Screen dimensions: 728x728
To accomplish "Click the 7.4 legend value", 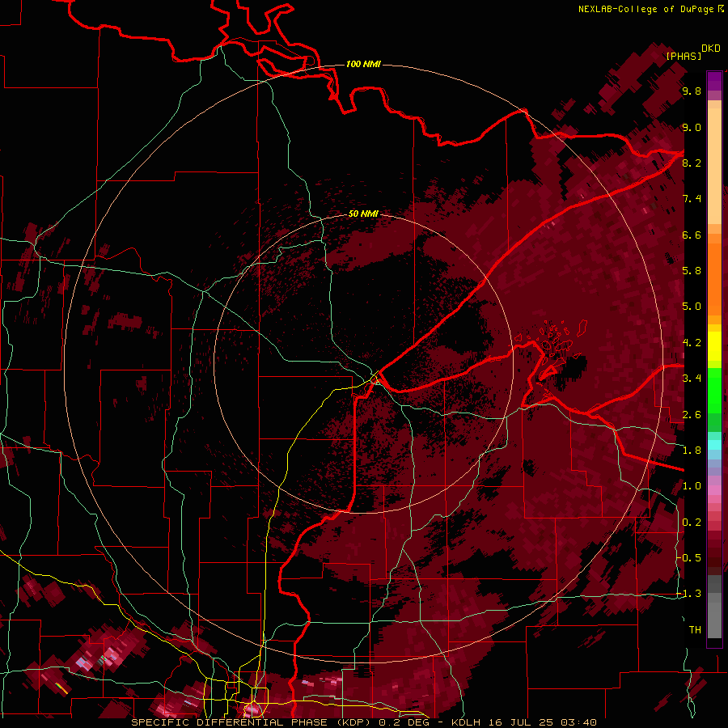I will click(x=692, y=199).
